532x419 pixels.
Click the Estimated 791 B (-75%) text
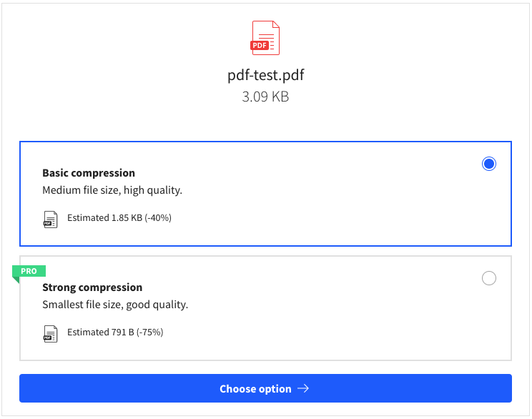tap(115, 332)
